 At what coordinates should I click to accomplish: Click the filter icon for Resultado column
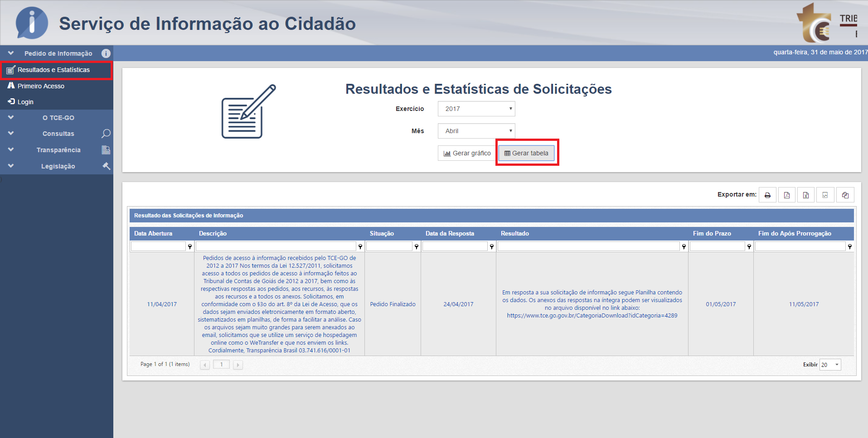click(x=684, y=246)
